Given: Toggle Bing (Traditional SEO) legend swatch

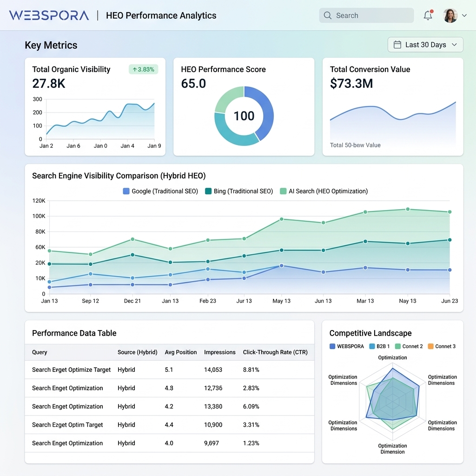Looking at the screenshot, I should (208, 191).
